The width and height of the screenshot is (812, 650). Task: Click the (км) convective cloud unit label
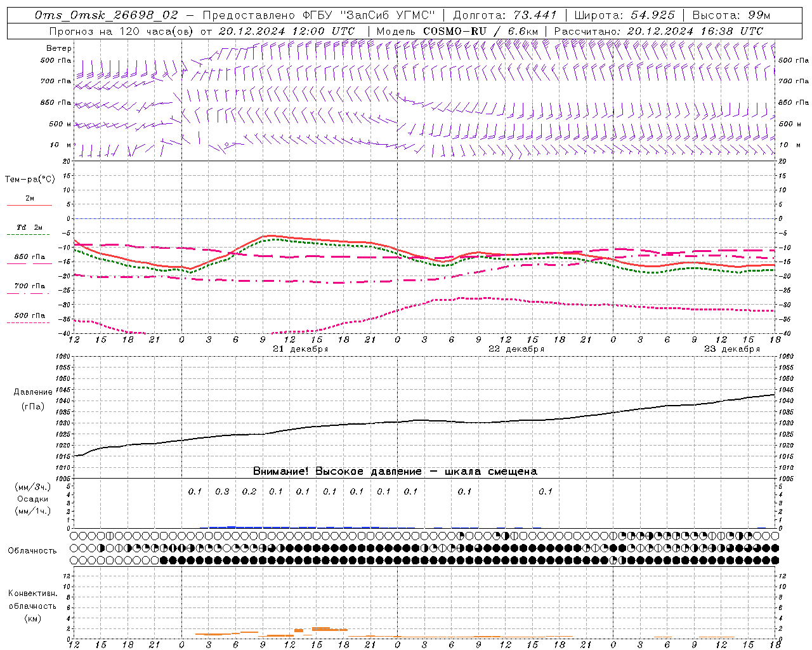click(32, 618)
